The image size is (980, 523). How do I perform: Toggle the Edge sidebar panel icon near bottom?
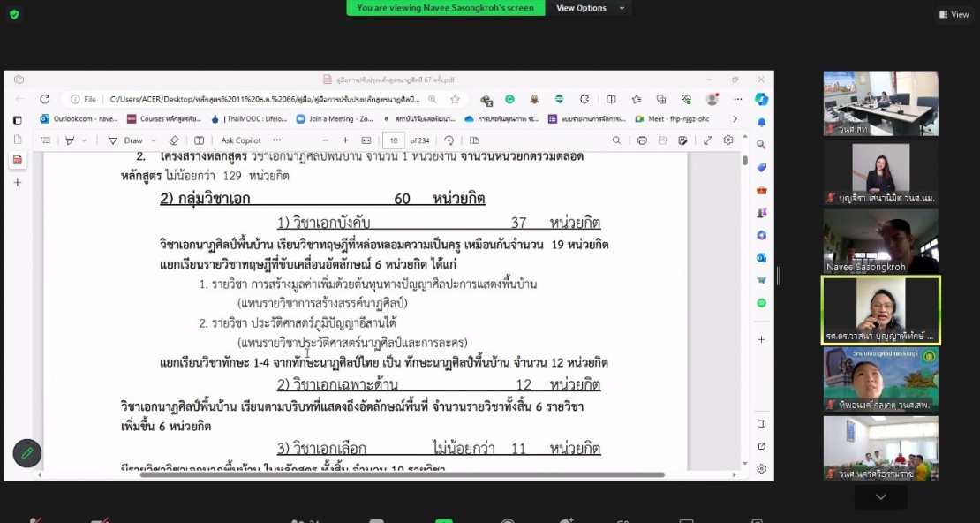point(761,423)
